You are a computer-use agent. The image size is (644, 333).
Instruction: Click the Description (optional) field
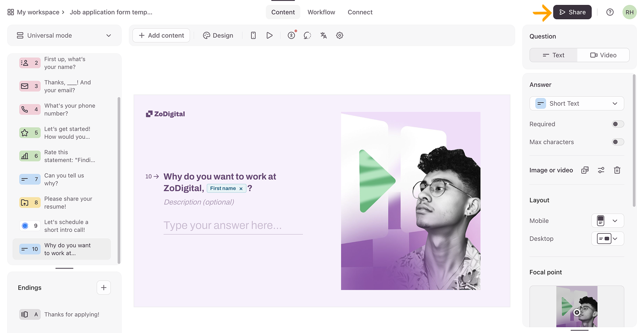[x=199, y=202]
